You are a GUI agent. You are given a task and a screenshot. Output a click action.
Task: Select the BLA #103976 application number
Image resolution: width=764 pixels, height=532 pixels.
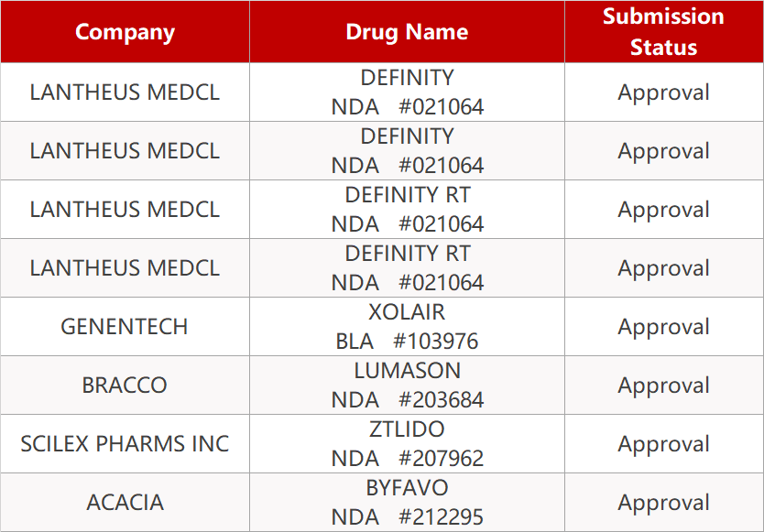pos(407,342)
